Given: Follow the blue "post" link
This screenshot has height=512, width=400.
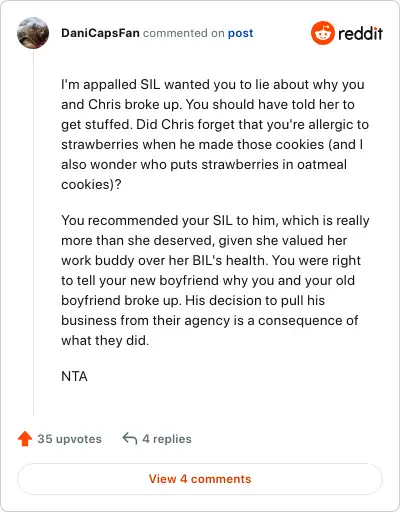Looking at the screenshot, I should click(x=240, y=33).
